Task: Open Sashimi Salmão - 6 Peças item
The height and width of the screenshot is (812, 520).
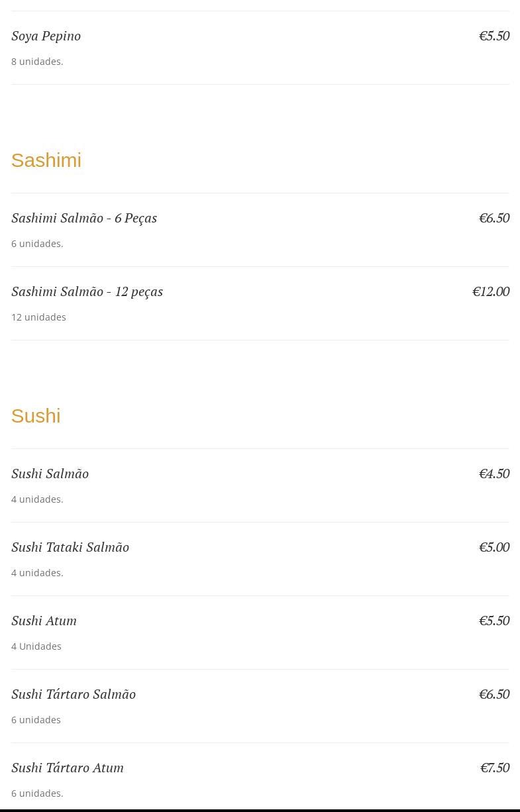Action: coord(84,218)
